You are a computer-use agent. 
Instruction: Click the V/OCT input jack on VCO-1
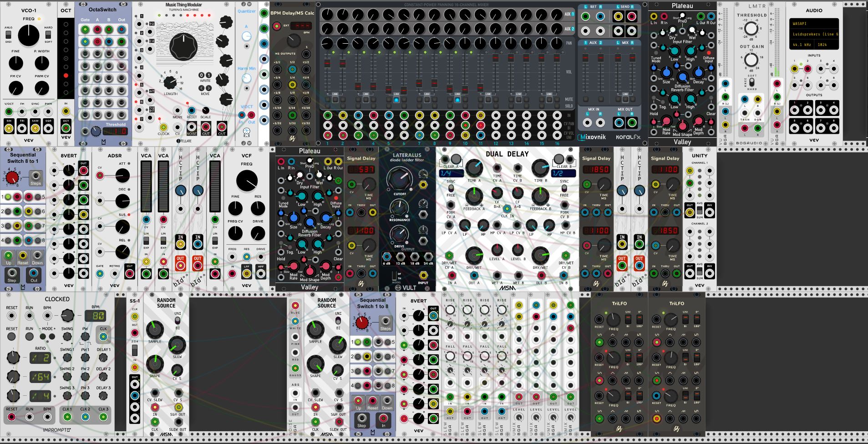point(9,111)
